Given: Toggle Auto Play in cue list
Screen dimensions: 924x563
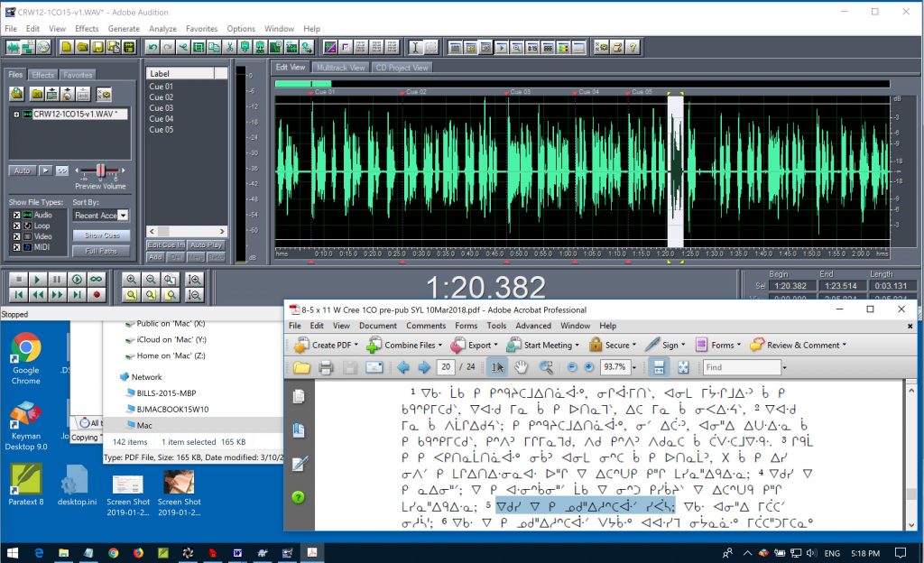Looking at the screenshot, I should pyautogui.click(x=207, y=245).
